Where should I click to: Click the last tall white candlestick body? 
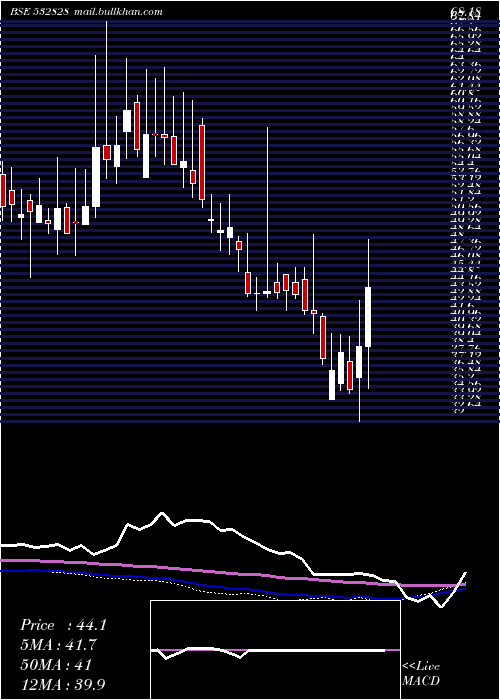(x=368, y=317)
